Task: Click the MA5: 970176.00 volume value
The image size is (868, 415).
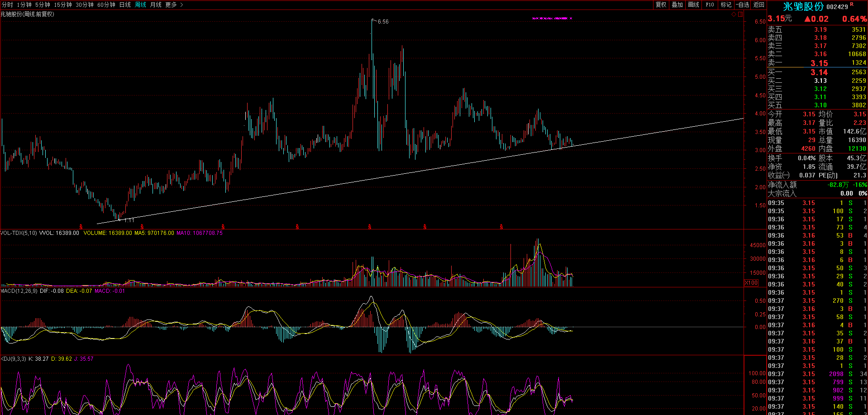Action: click(x=154, y=233)
